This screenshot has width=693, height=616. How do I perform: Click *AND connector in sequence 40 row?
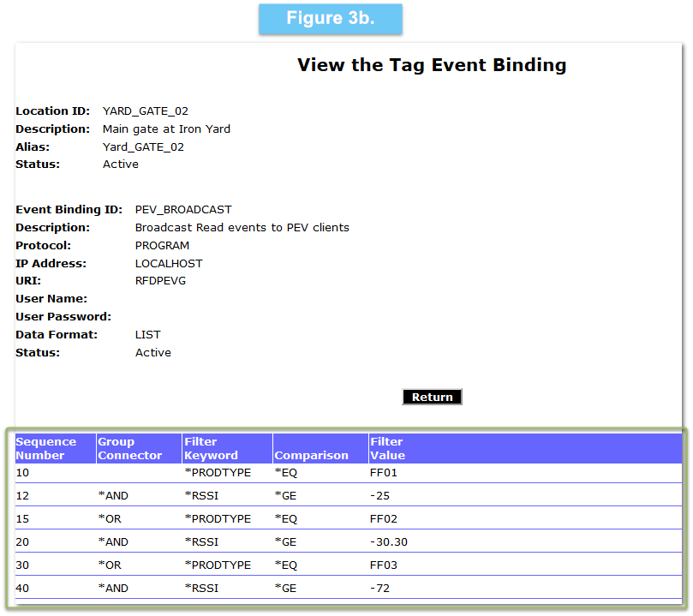(x=113, y=589)
